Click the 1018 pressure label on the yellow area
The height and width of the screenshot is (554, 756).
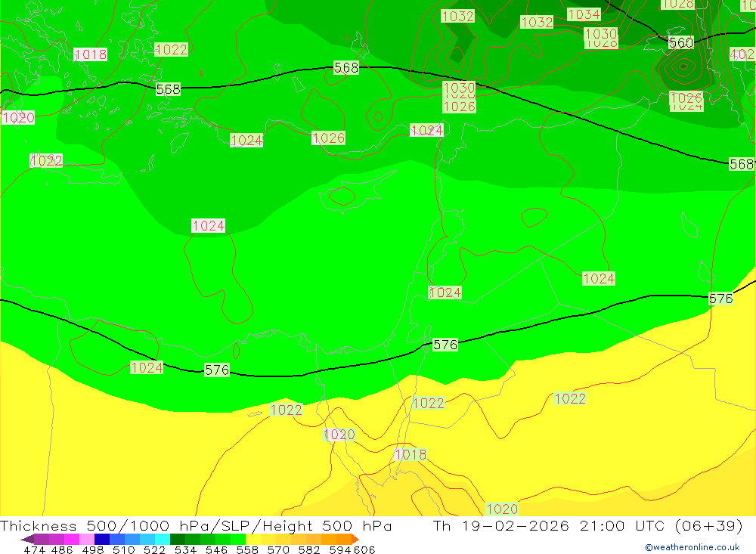click(x=411, y=454)
